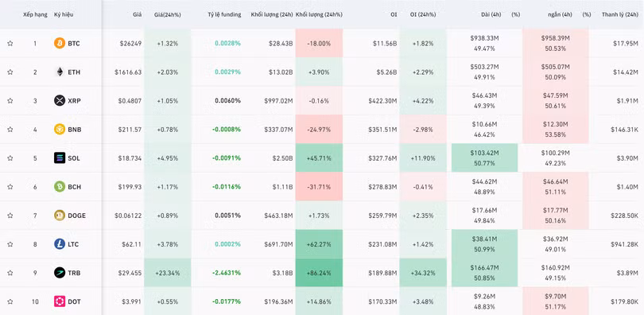Click XRP volume $997.02M
Screen dimensions: 644x315
[x=278, y=100]
